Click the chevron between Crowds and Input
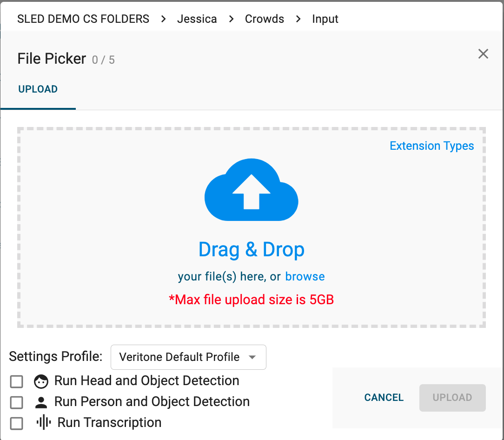504x440 pixels. click(x=298, y=19)
